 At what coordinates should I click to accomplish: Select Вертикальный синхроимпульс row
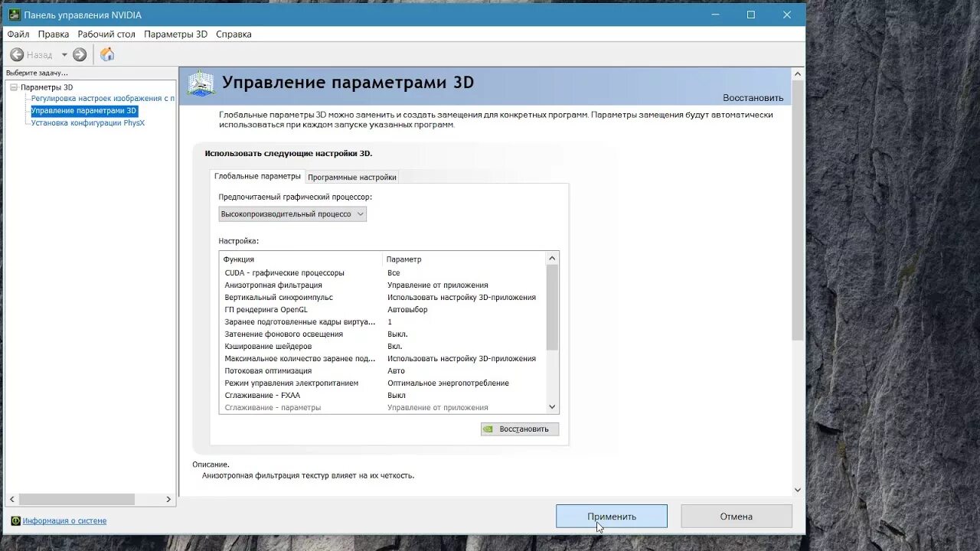pyautogui.click(x=383, y=297)
